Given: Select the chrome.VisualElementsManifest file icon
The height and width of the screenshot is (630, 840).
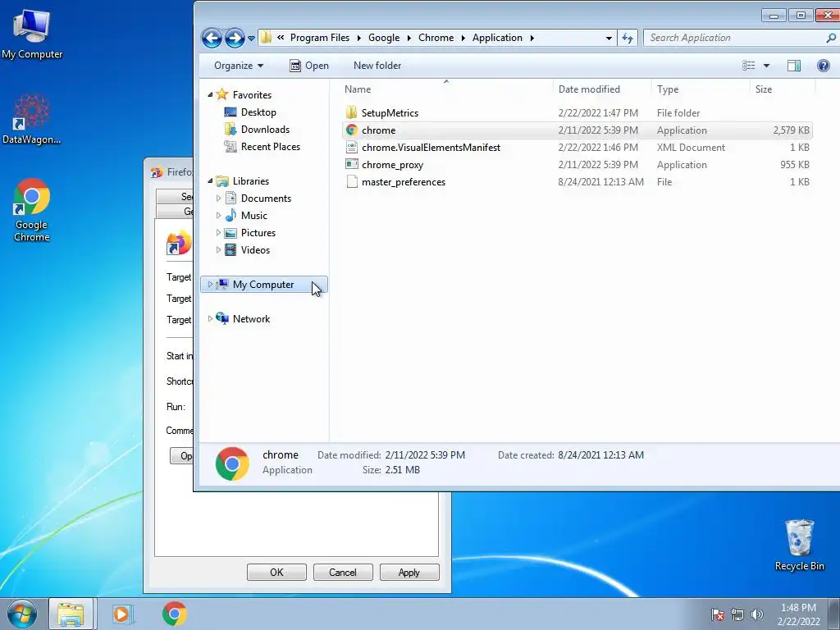Looking at the screenshot, I should (351, 147).
